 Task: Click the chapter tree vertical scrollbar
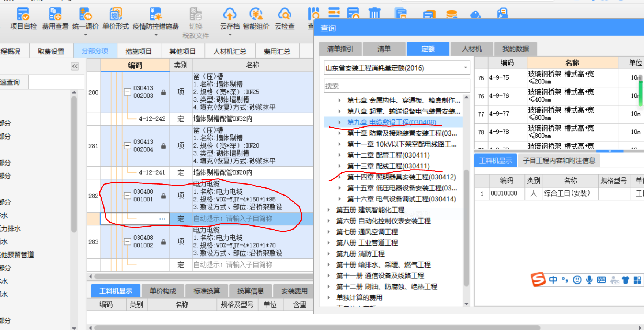click(x=466, y=227)
